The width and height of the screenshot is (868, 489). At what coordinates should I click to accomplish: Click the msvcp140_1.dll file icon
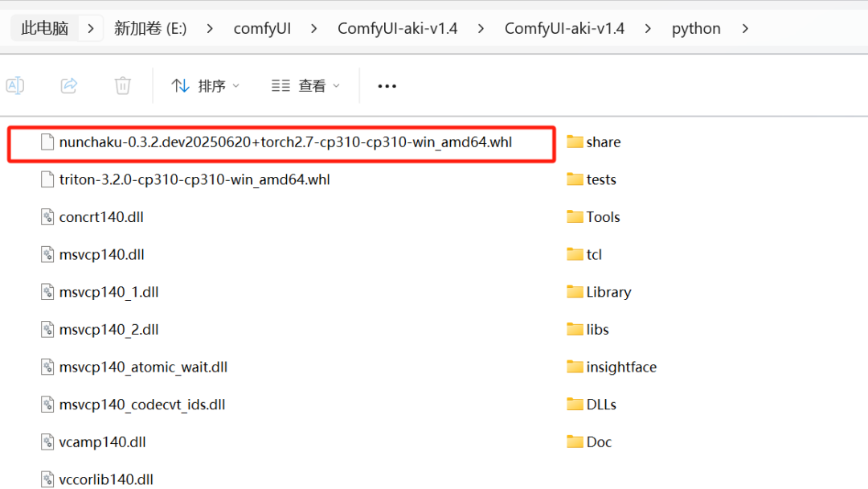(47, 293)
